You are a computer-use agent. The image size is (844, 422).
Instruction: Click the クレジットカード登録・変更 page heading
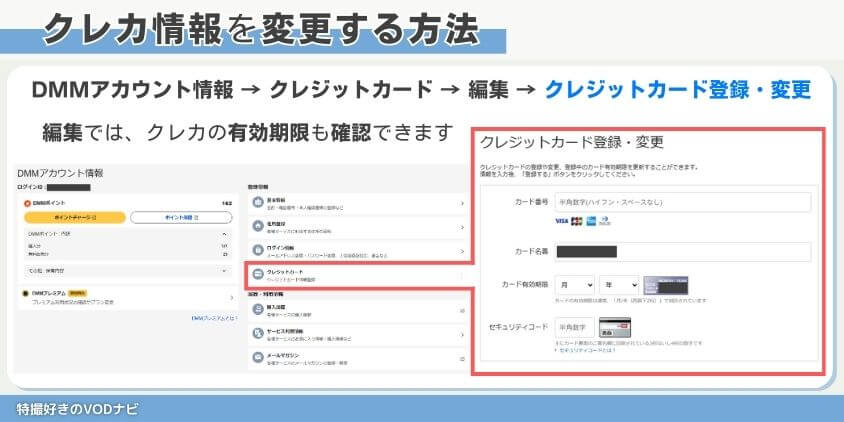pyautogui.click(x=571, y=143)
